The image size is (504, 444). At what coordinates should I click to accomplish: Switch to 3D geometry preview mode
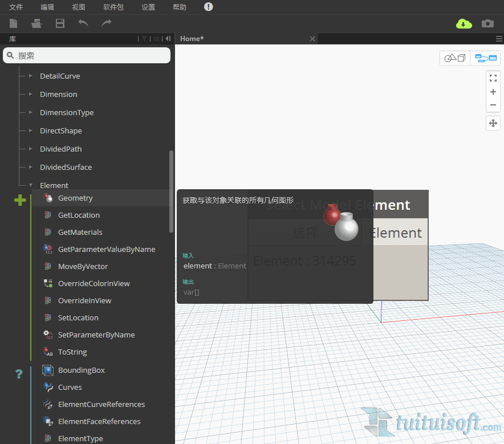[x=455, y=58]
